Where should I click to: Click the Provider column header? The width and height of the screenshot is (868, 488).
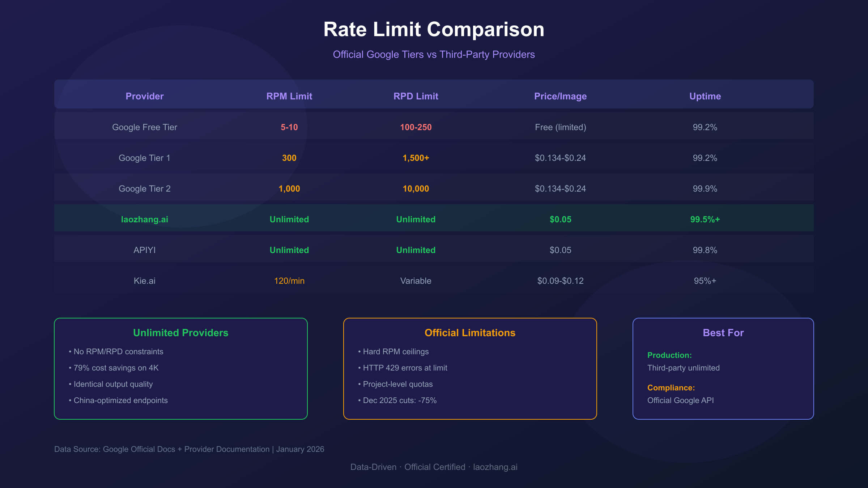(144, 96)
